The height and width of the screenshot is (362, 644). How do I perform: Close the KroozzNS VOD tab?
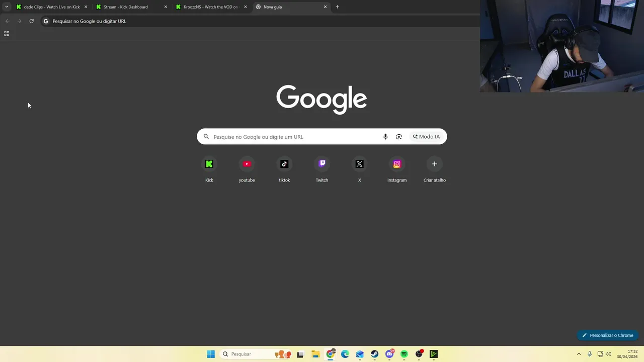pyautogui.click(x=246, y=7)
